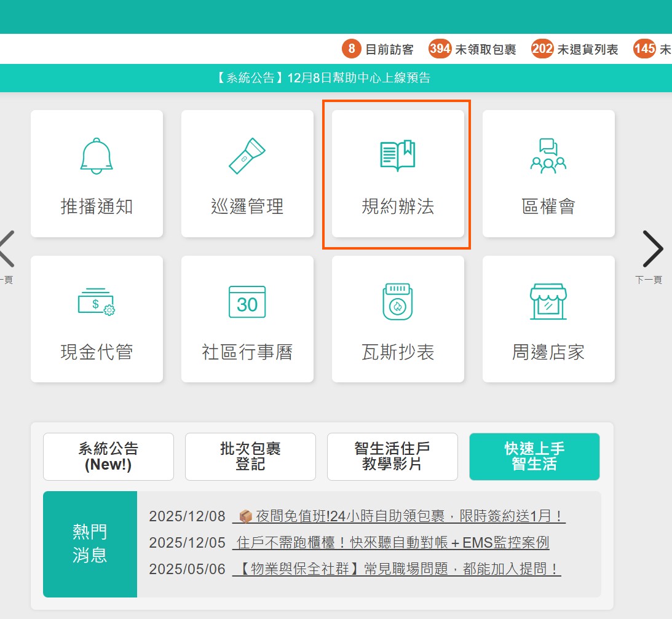Screen dimensions: 672x619
Task: Open 瓦斯抄表 gas meter icon
Action: (x=398, y=302)
